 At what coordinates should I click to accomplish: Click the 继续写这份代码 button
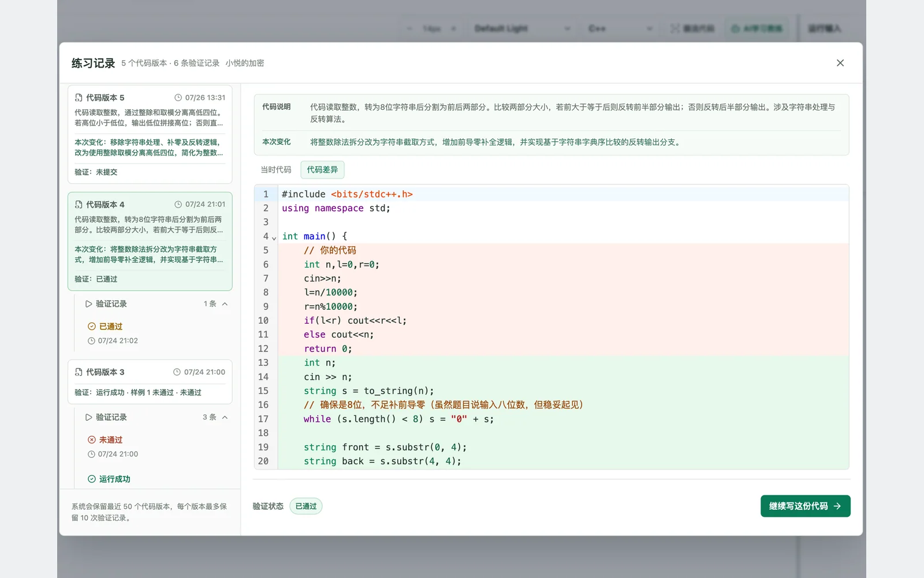click(x=805, y=506)
